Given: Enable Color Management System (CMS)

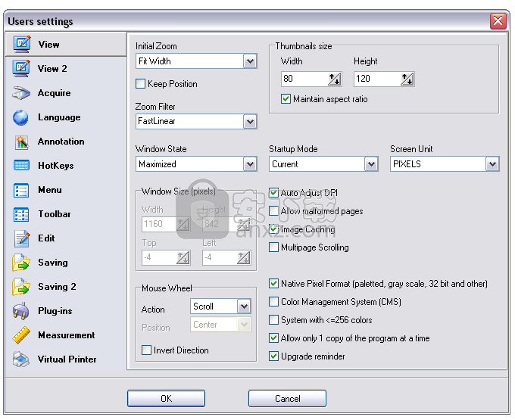Looking at the screenshot, I should point(273,301).
